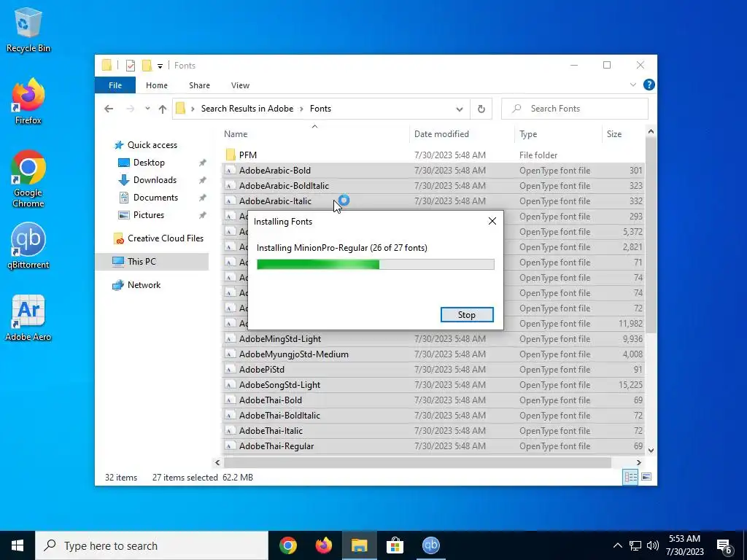Click Fonts breadcrumb in address bar

point(321,109)
